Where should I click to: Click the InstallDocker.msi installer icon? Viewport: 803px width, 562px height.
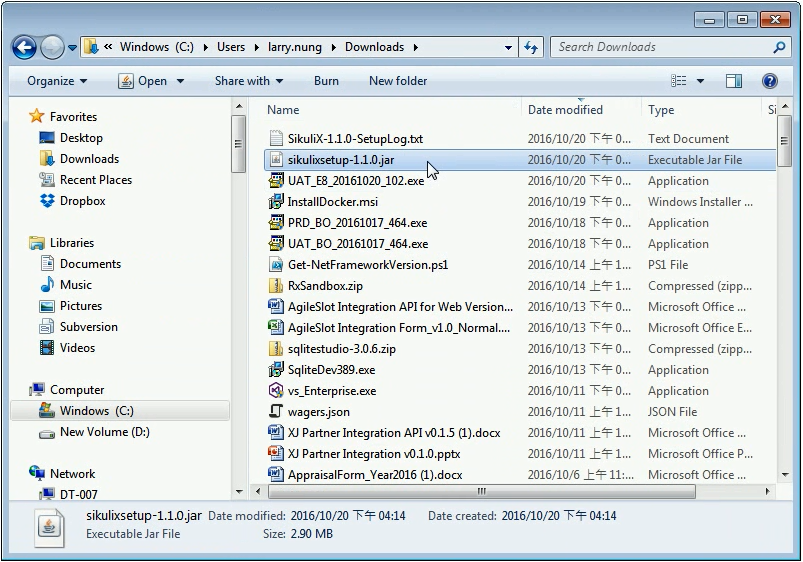[276, 201]
